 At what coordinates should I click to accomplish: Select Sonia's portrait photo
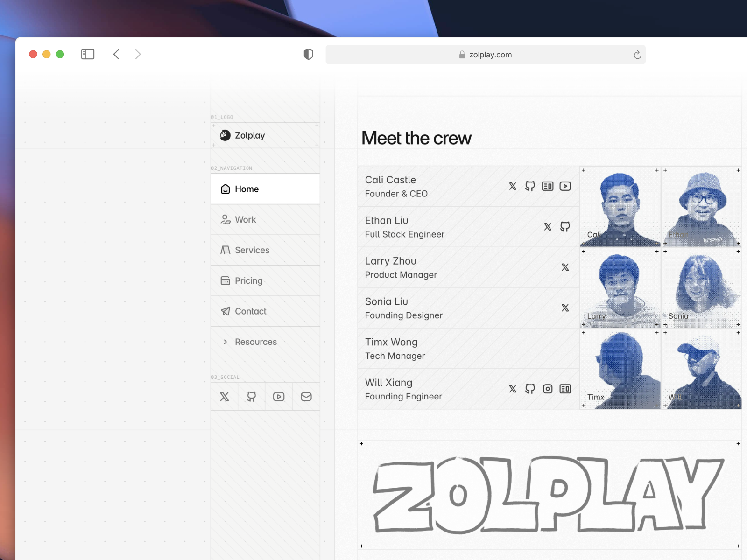pyautogui.click(x=701, y=288)
